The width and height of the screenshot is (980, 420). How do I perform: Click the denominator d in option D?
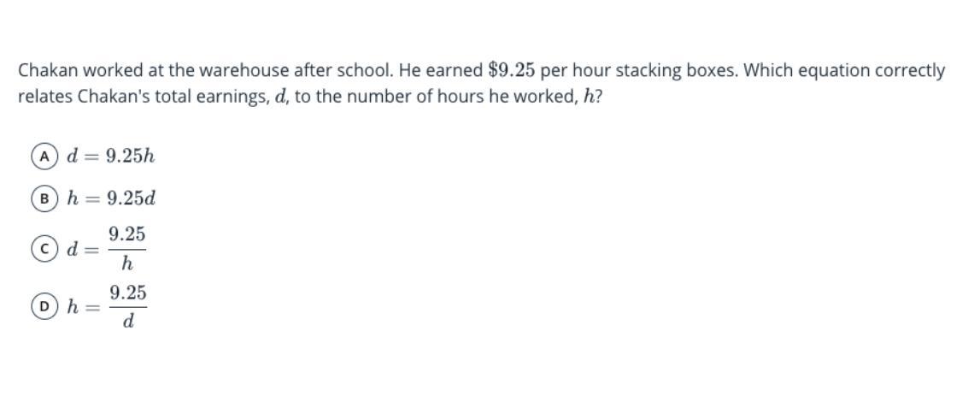click(128, 322)
